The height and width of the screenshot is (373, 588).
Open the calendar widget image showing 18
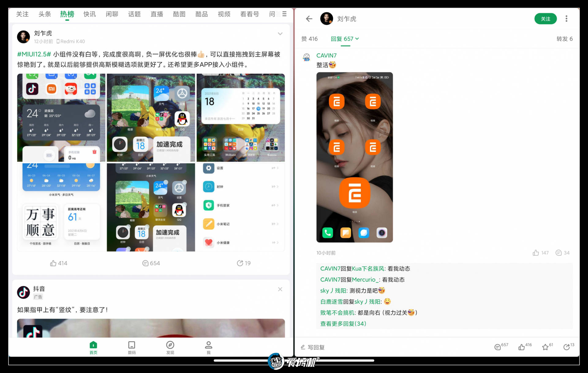coord(241,117)
